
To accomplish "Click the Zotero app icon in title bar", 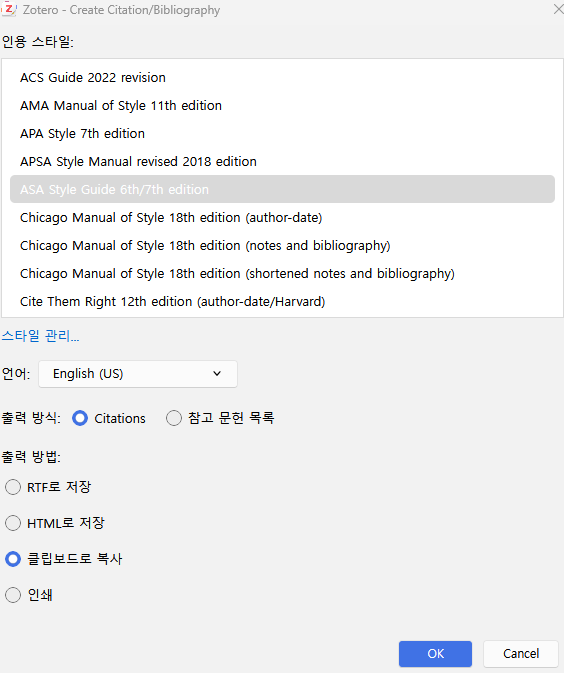I will [x=9, y=9].
